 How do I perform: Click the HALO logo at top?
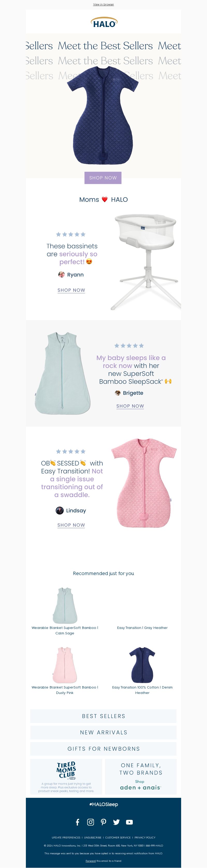point(104,22)
